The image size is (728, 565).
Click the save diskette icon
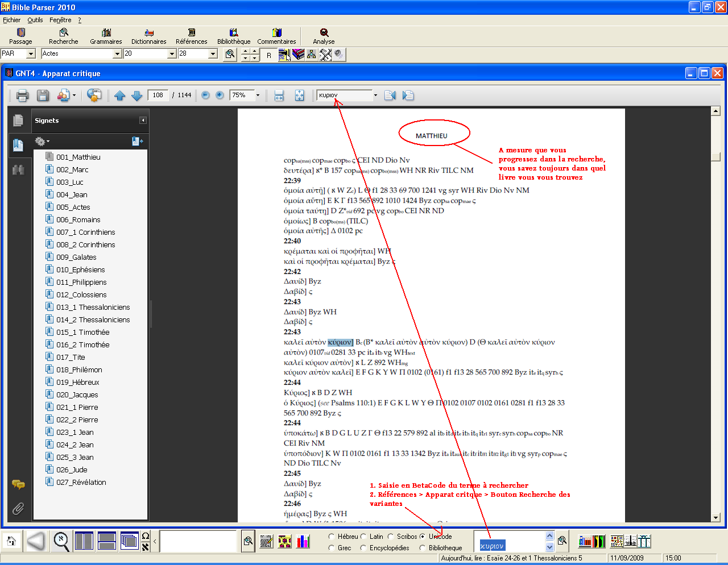pos(43,95)
